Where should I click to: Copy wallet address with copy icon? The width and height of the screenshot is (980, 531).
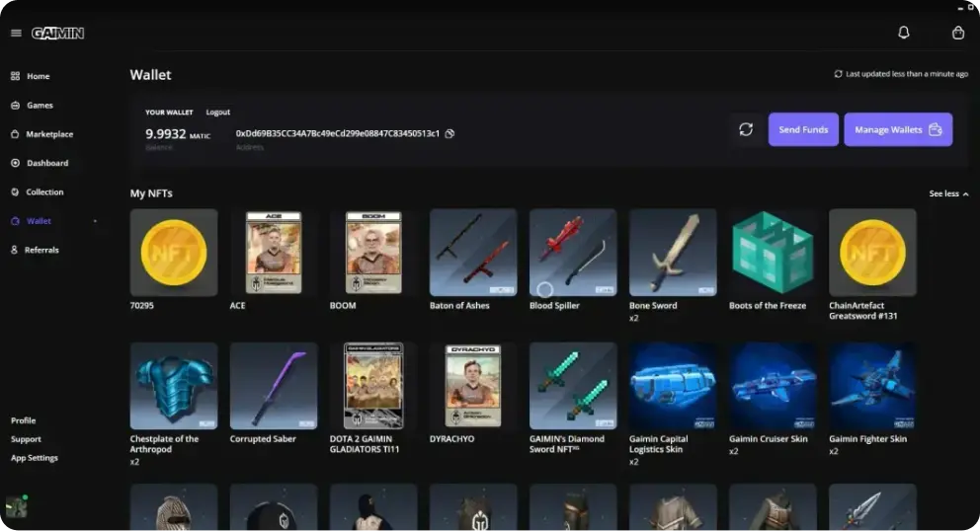449,133
